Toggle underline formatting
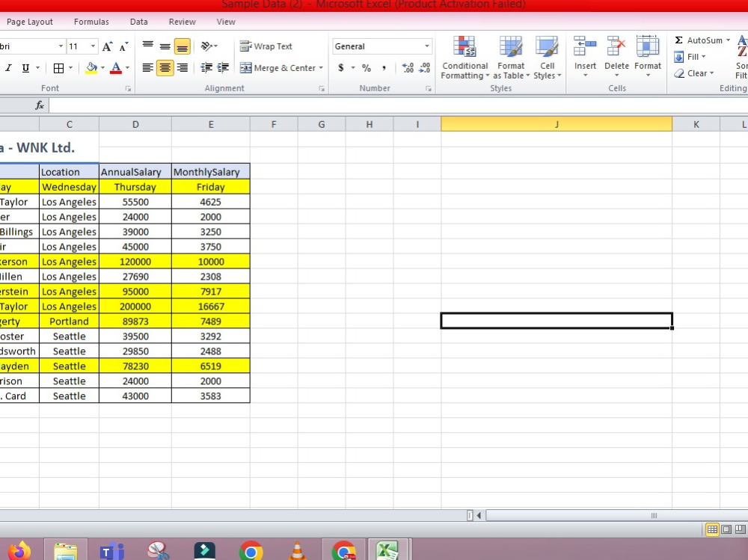 pos(25,68)
